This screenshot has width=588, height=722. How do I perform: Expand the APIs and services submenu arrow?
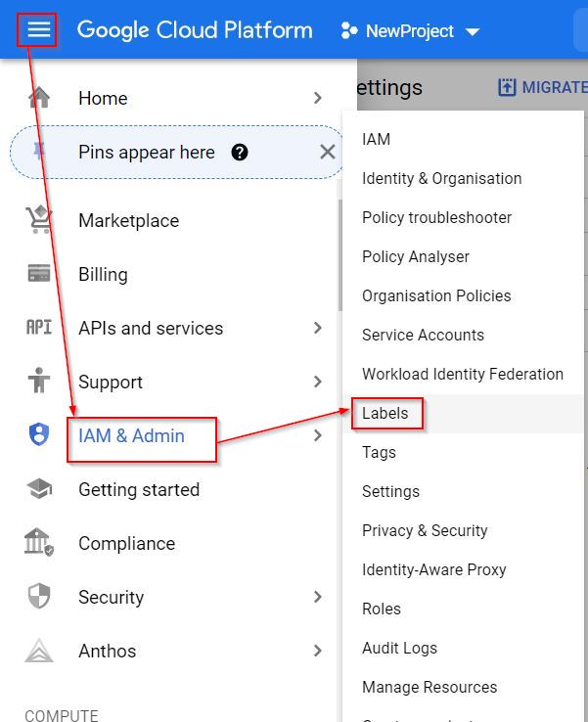coord(317,328)
